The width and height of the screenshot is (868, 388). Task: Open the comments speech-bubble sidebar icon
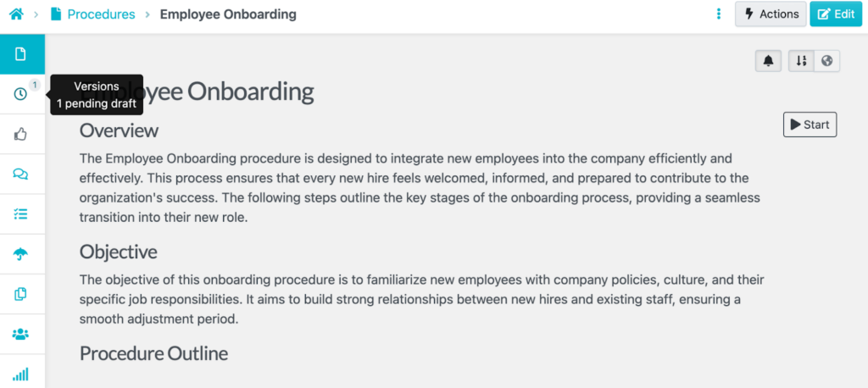coord(21,174)
